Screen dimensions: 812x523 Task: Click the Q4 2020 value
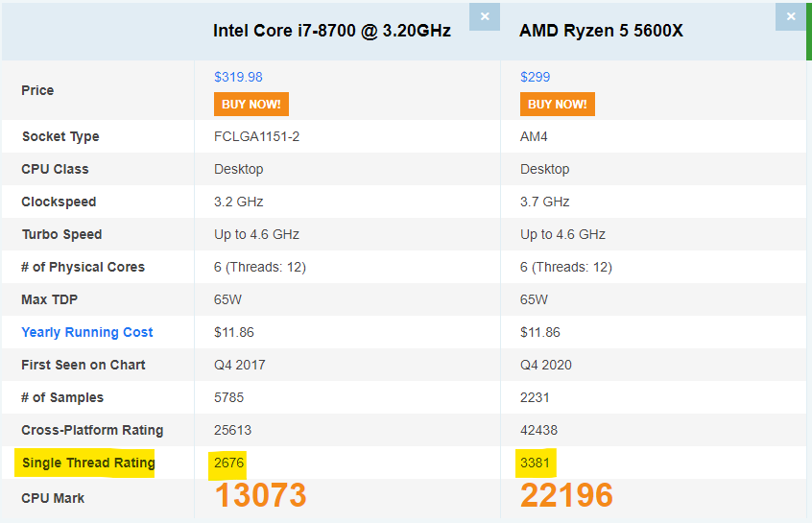click(x=546, y=365)
